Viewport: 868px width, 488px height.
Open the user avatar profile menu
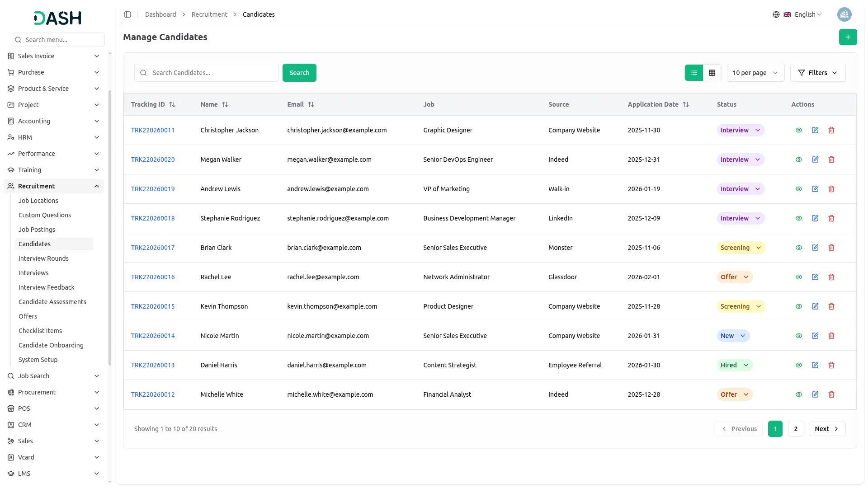click(x=844, y=14)
